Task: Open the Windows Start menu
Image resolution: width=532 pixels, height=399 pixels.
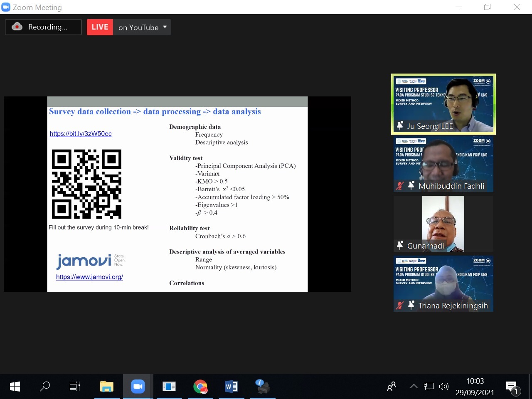Action: coord(15,387)
